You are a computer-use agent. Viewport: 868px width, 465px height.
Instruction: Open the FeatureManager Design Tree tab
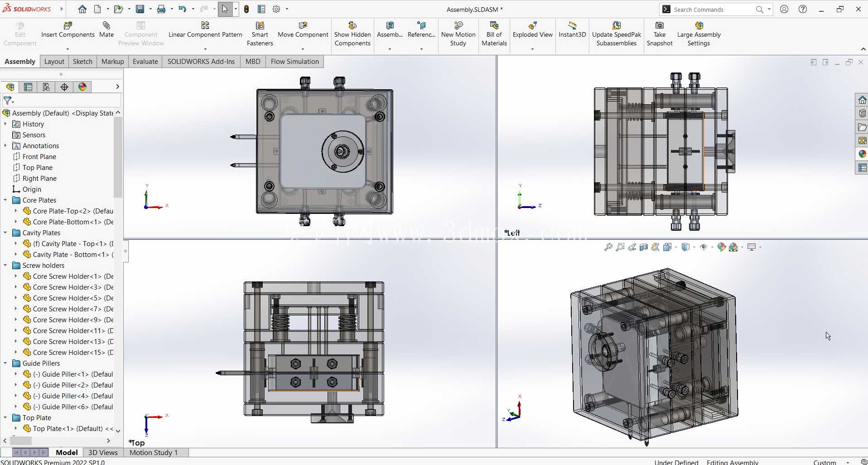pos(10,87)
